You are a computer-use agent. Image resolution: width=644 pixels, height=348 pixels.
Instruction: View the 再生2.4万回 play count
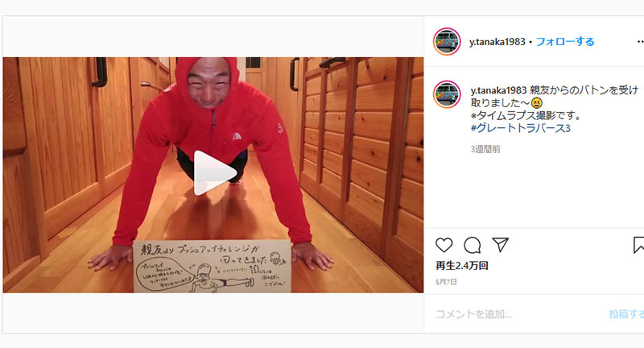point(462,266)
